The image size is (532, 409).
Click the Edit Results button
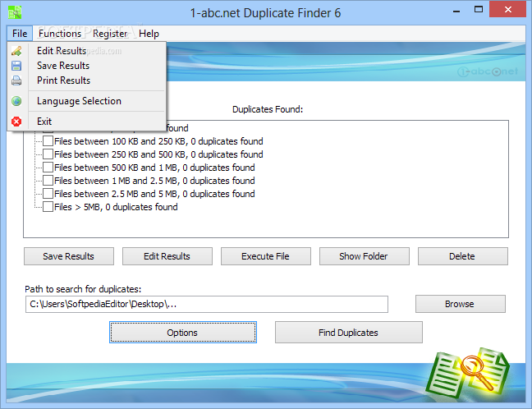tap(167, 256)
